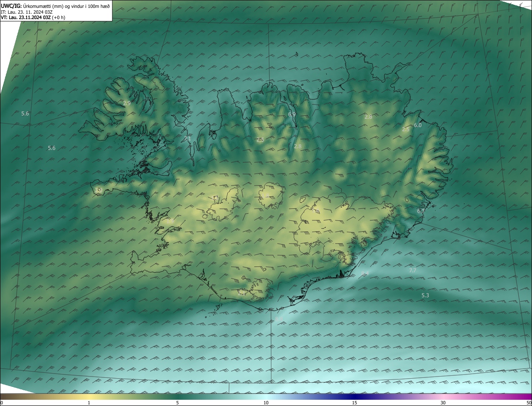The image size is (532, 406).
Task: Select the colorbar tick label 30
Action: [x=443, y=403]
